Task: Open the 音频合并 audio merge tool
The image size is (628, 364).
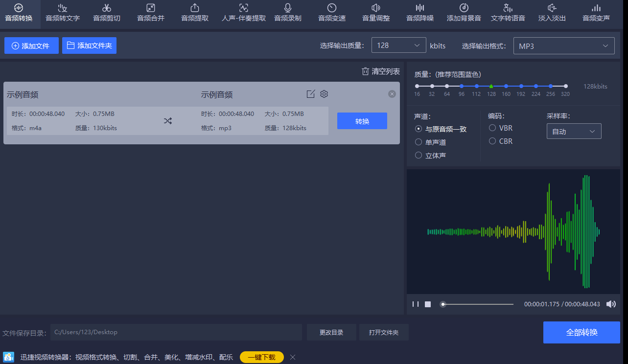Action: (151, 13)
